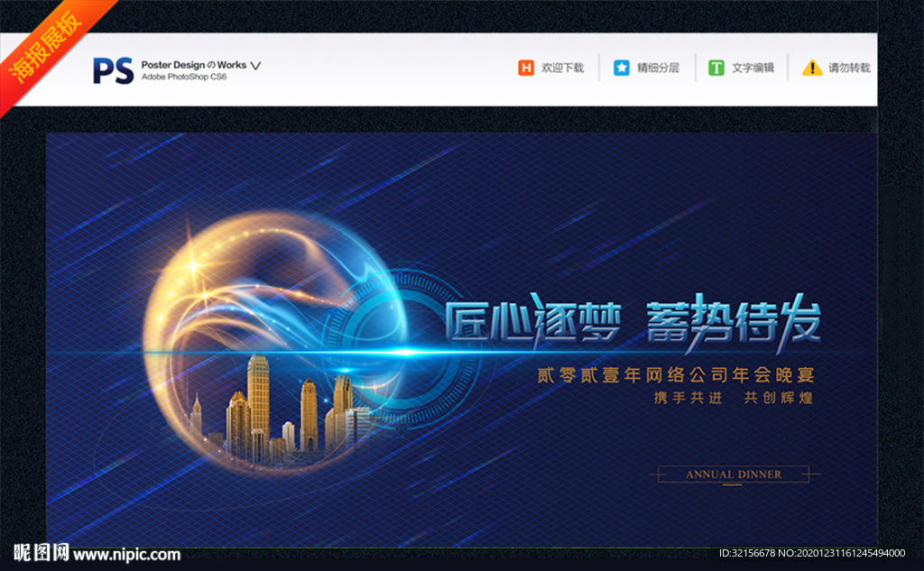Click the Poster Design Works title text
The width and height of the screenshot is (924, 571).
(193, 65)
